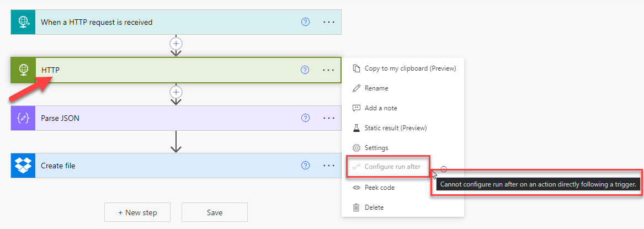Image resolution: width=644 pixels, height=229 pixels.
Task: Select Rename from the context menu
Action: (376, 88)
